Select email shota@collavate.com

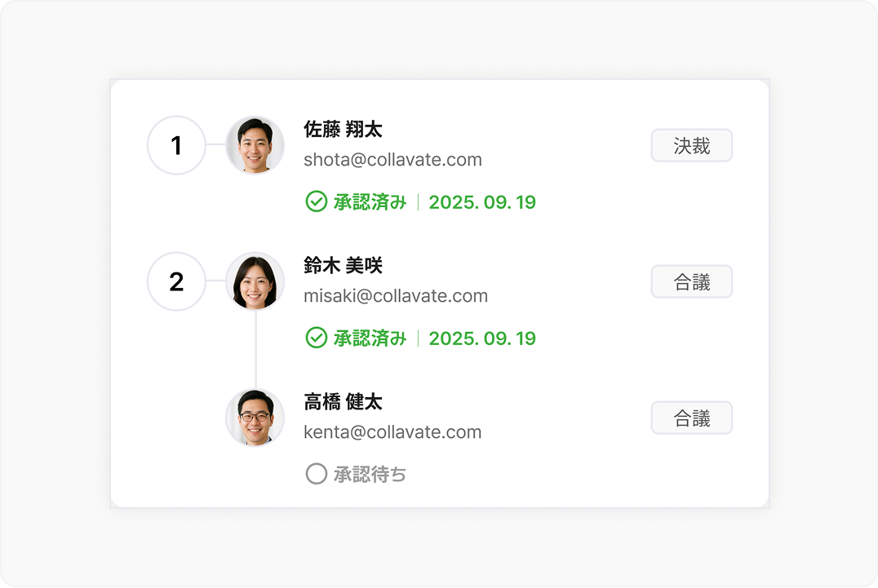pos(392,160)
